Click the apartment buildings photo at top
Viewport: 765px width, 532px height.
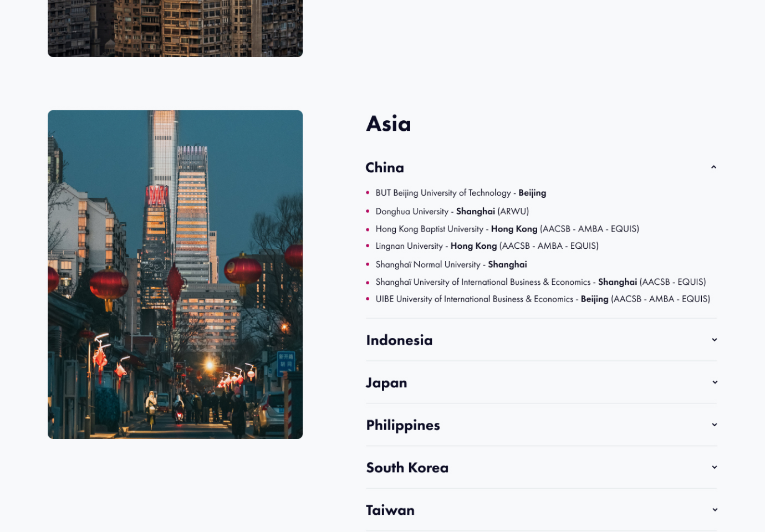tap(175, 28)
